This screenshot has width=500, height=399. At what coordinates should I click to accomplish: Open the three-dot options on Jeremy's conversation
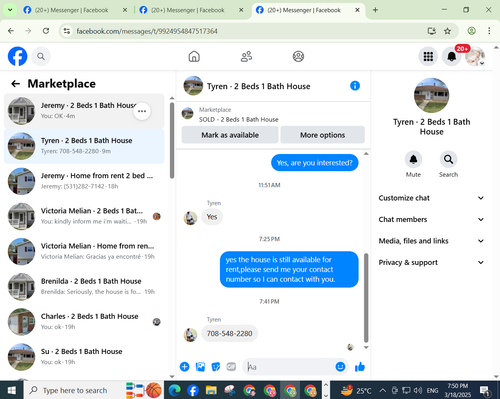click(142, 111)
